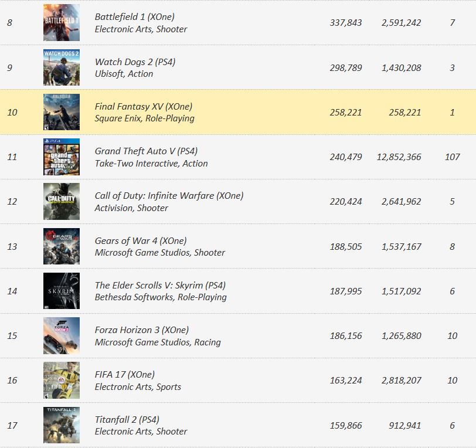476x448 pixels.
Task: Open the Final Fantasy XV (XOne) game page
Action: point(143,107)
